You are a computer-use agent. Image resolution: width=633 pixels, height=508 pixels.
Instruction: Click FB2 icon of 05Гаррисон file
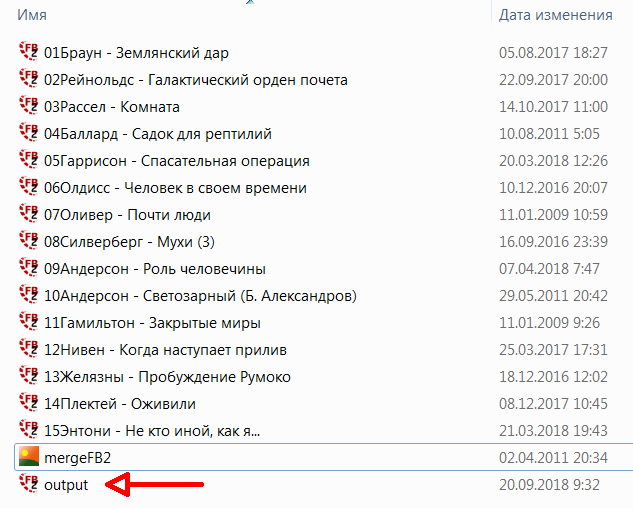pos(29,160)
